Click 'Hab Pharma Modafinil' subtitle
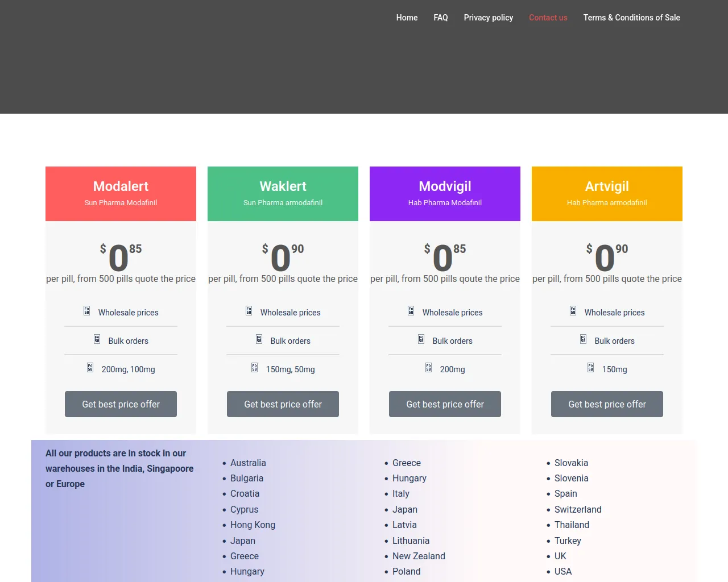This screenshot has width=728, height=582. [x=445, y=203]
